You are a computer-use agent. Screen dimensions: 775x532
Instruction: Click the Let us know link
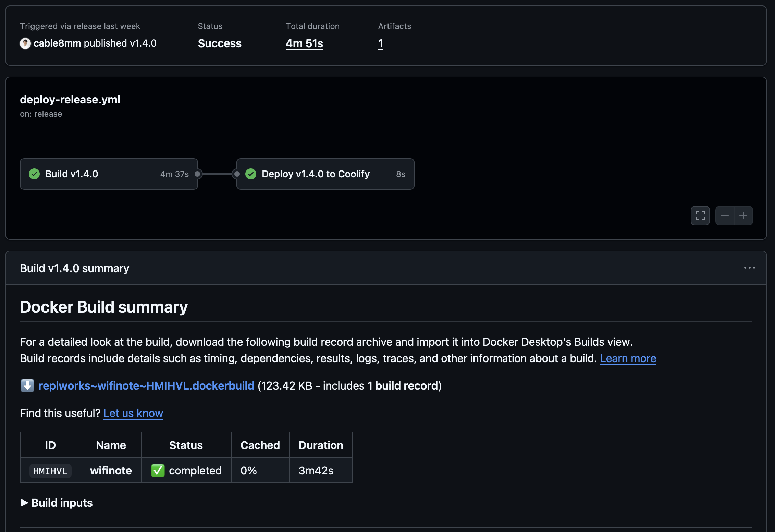(133, 413)
